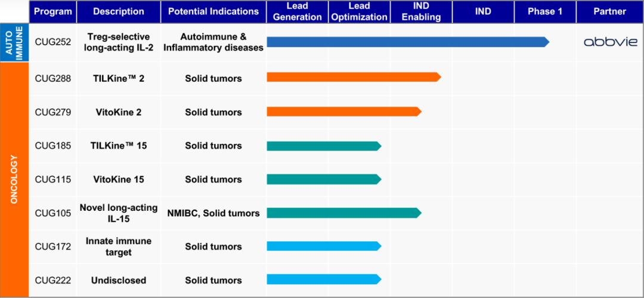Click program code CUG185
The image size is (644, 298).
tap(53, 146)
